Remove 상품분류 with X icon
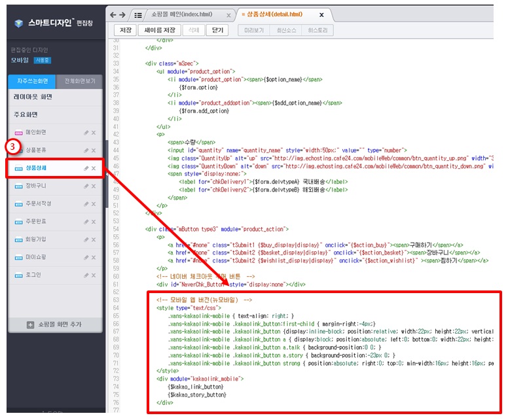Screen dimensions: 508x420 94,150
